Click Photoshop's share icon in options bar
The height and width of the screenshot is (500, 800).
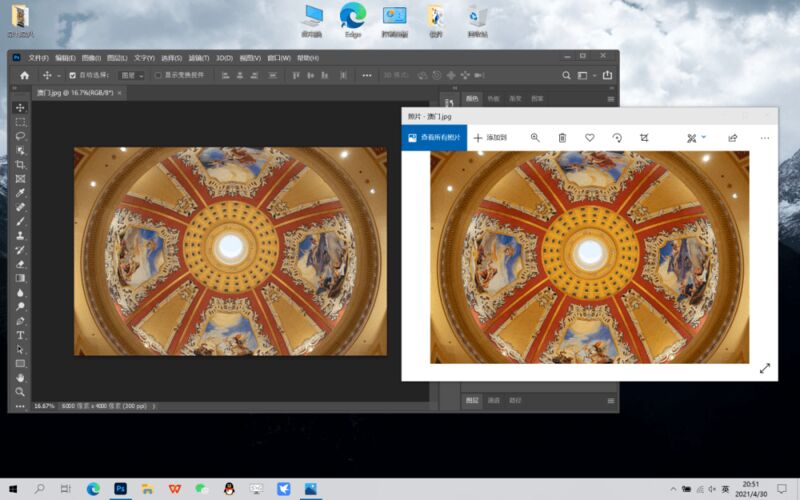point(607,76)
